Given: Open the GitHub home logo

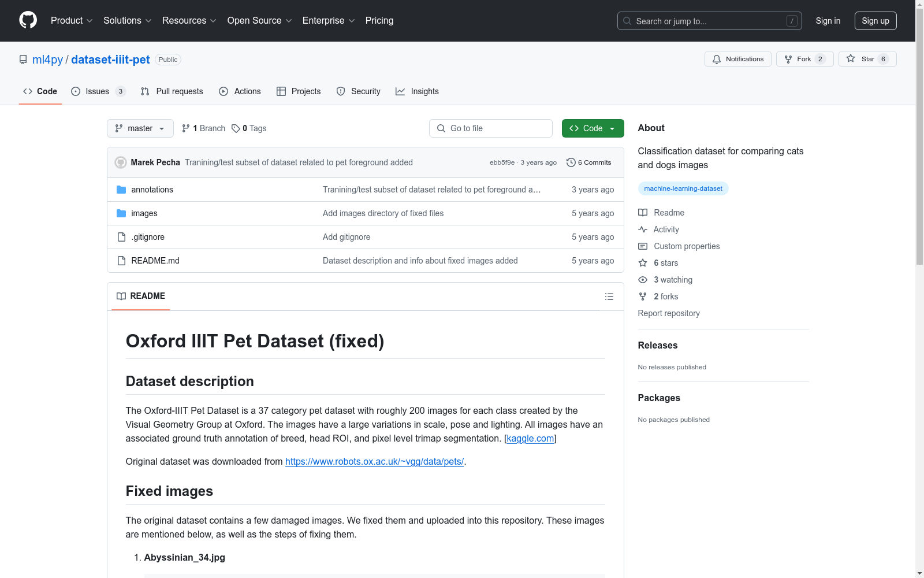Looking at the screenshot, I should click(x=28, y=20).
